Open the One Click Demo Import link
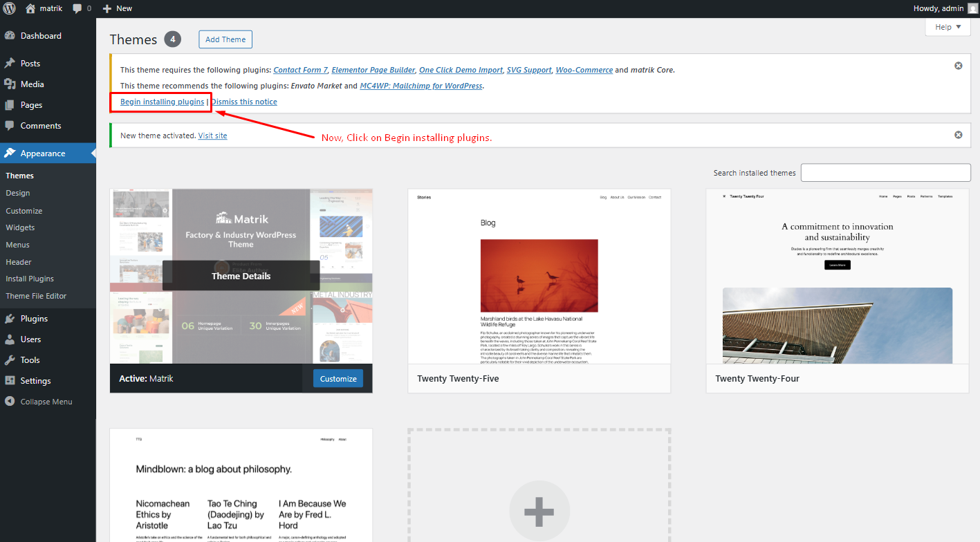Image resolution: width=980 pixels, height=542 pixels. (461, 70)
